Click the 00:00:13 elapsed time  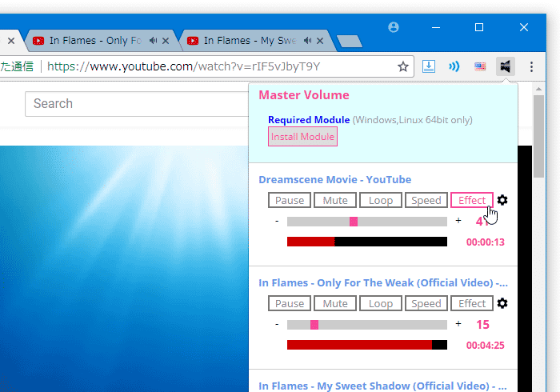[x=486, y=242]
